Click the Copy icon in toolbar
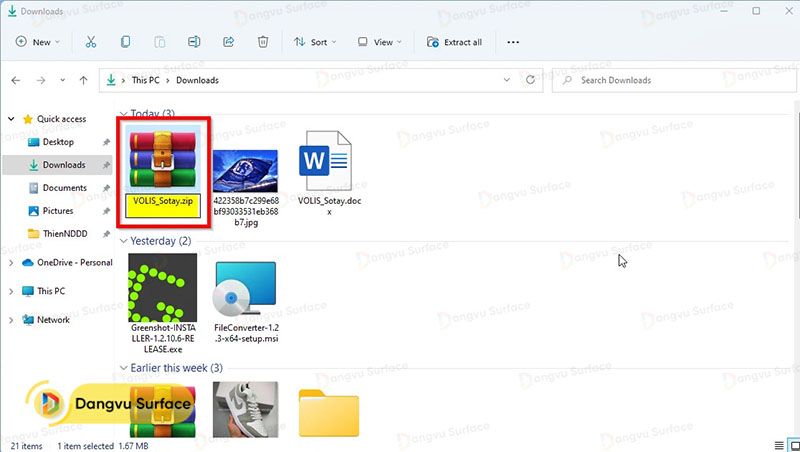Image resolution: width=800 pixels, height=452 pixels. [x=125, y=42]
